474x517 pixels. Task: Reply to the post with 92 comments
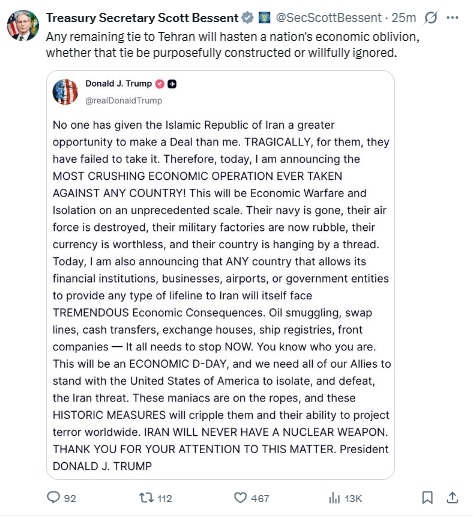pyautogui.click(x=61, y=498)
